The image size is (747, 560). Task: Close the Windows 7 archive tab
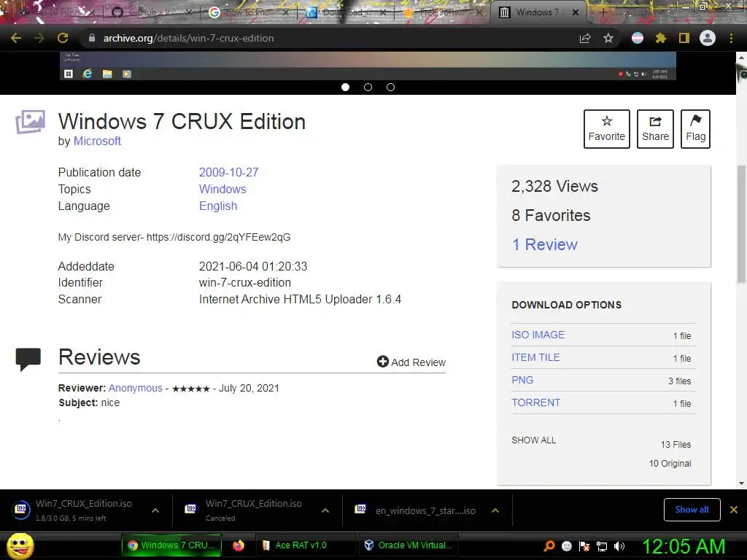(x=576, y=12)
